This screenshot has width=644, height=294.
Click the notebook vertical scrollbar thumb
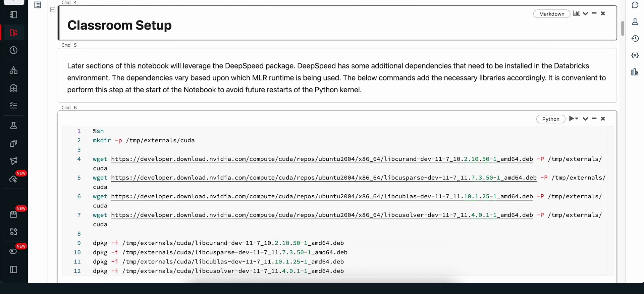click(623, 29)
